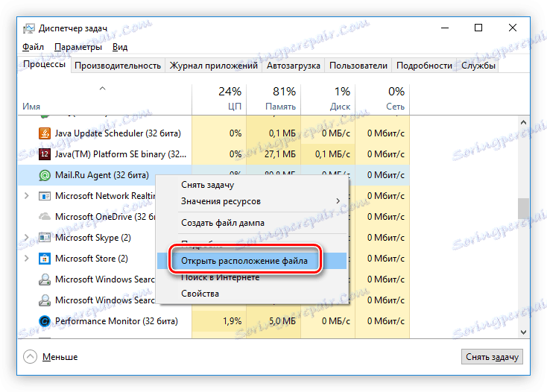Select the Процессы tab
This screenshot has width=547, height=392.
[44, 65]
